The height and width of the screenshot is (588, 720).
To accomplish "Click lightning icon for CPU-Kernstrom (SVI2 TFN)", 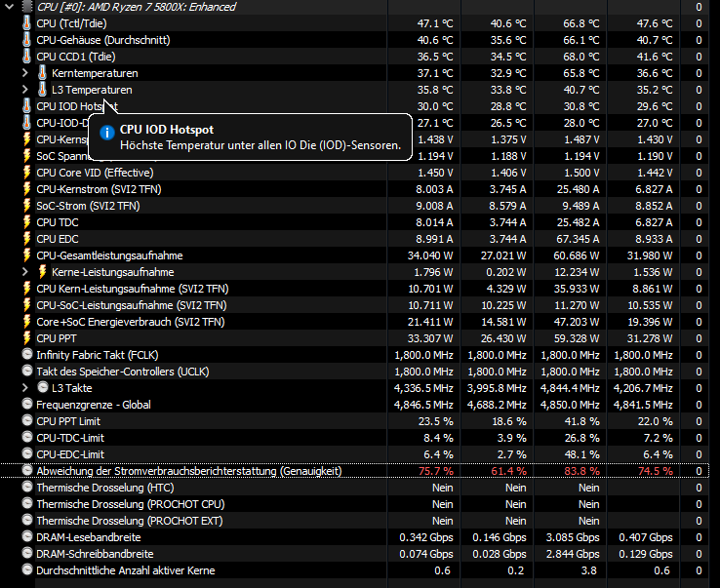I will [x=27, y=189].
